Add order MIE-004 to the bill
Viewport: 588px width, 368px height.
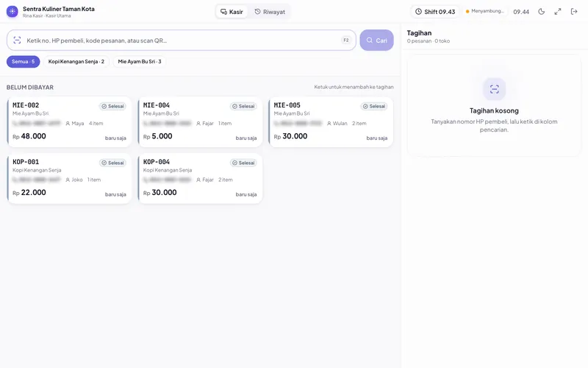200,122
